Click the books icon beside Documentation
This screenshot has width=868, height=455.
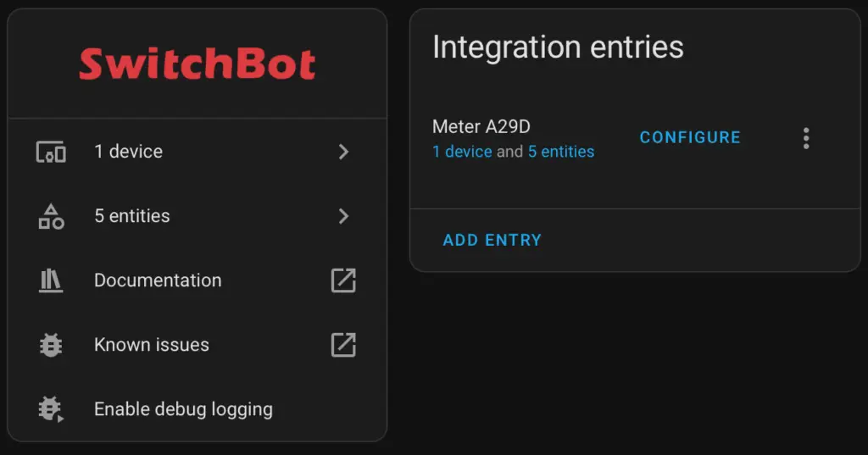pos(51,280)
